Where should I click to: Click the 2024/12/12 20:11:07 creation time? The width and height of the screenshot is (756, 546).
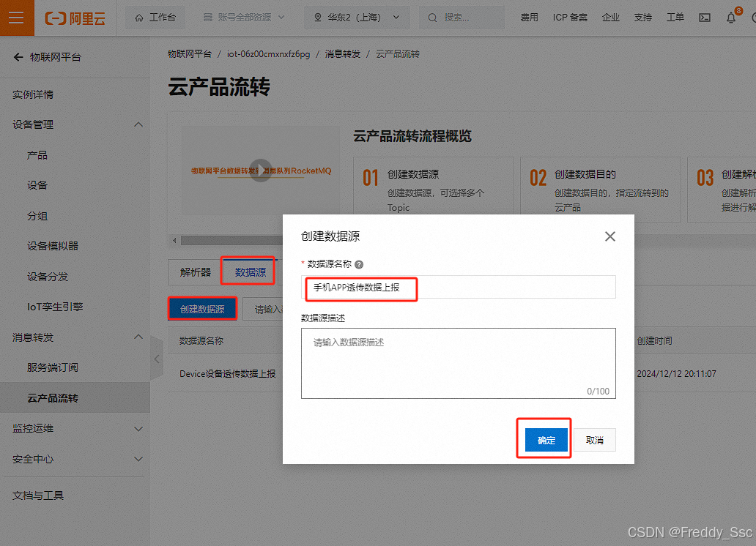click(676, 374)
